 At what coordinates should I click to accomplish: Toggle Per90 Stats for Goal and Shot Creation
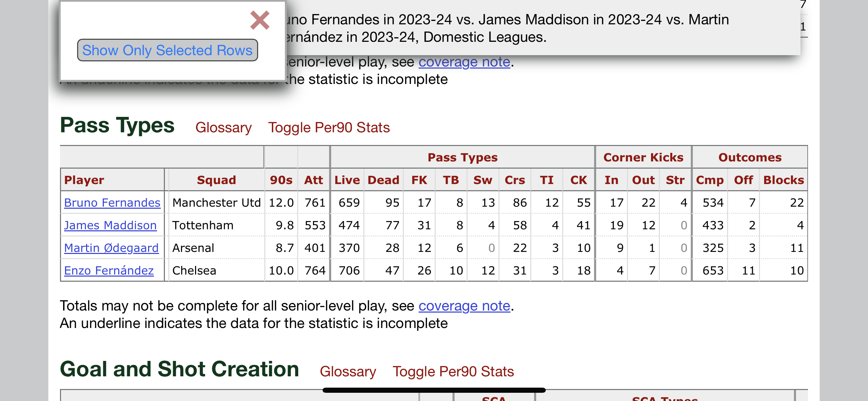tap(453, 372)
